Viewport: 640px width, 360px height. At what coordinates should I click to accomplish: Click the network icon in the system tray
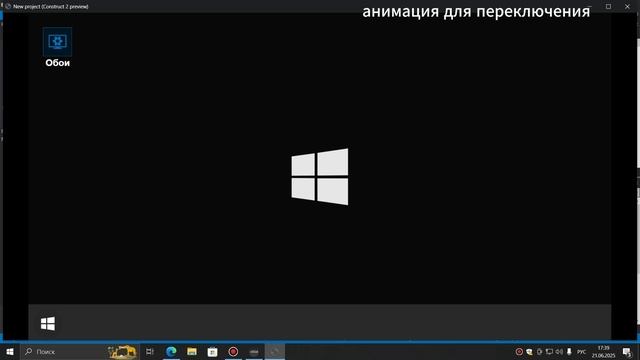tap(549, 351)
